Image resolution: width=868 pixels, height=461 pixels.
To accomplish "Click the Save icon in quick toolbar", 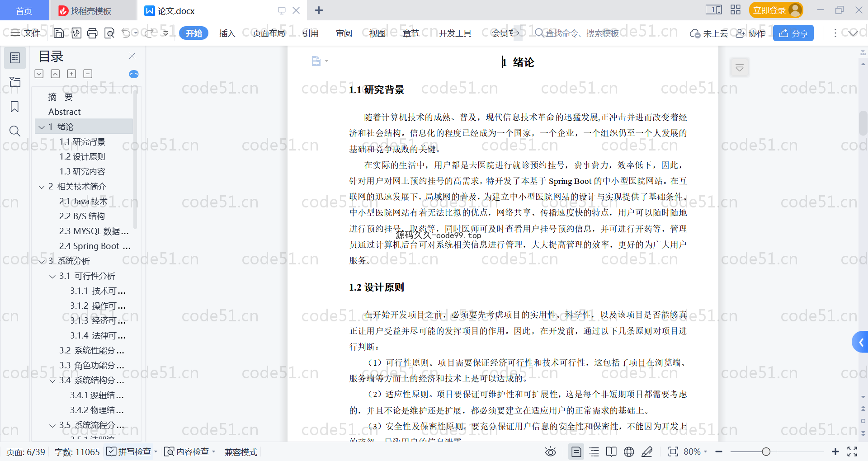I will (59, 33).
